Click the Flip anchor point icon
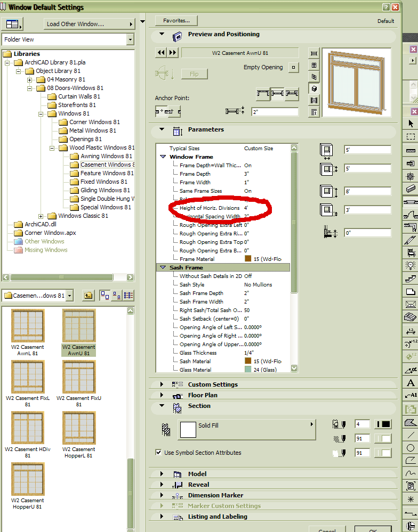 tap(165, 72)
